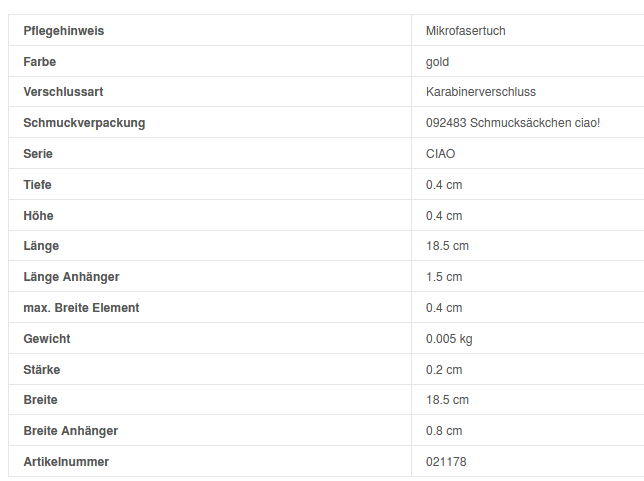Click the CIAO series value
644x481 pixels.
[x=441, y=154]
